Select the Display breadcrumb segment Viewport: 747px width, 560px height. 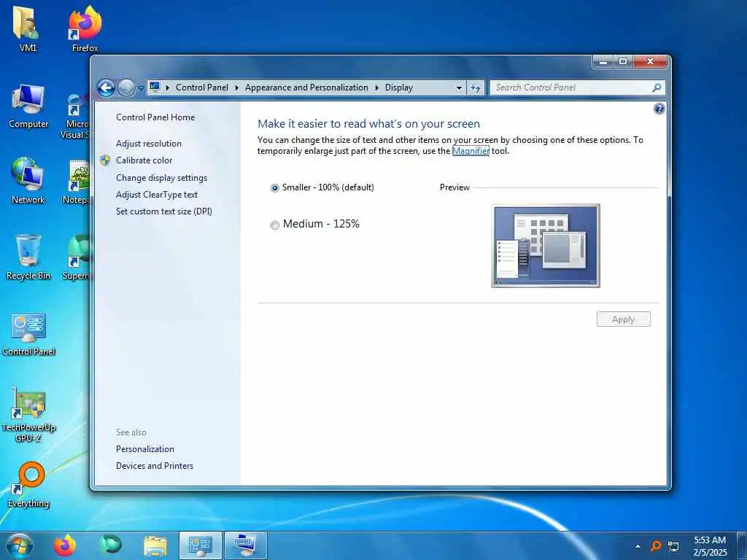(399, 87)
